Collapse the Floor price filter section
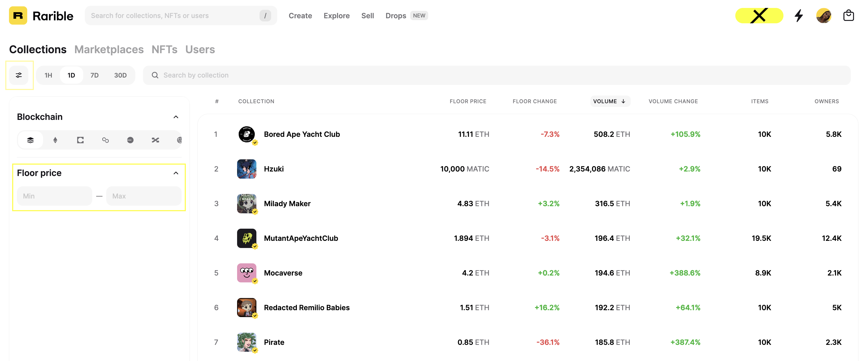The height and width of the screenshot is (361, 868). 176,173
